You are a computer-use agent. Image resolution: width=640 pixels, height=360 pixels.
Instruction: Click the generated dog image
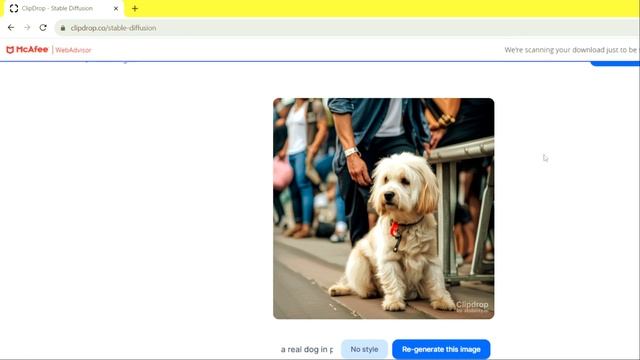tap(383, 209)
